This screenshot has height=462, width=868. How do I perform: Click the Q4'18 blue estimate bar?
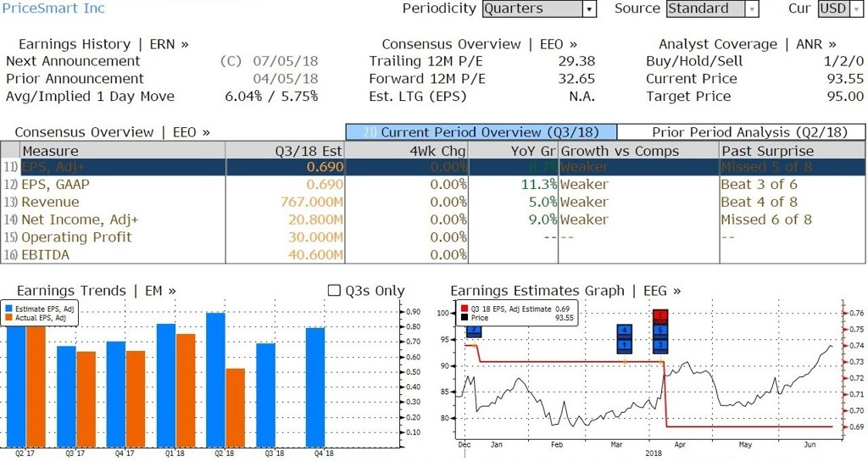(x=315, y=387)
